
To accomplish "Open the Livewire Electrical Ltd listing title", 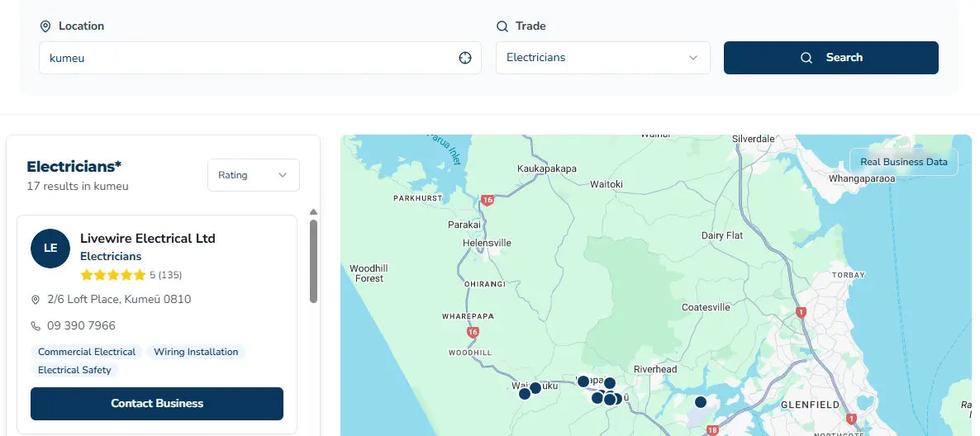I will click(147, 239).
